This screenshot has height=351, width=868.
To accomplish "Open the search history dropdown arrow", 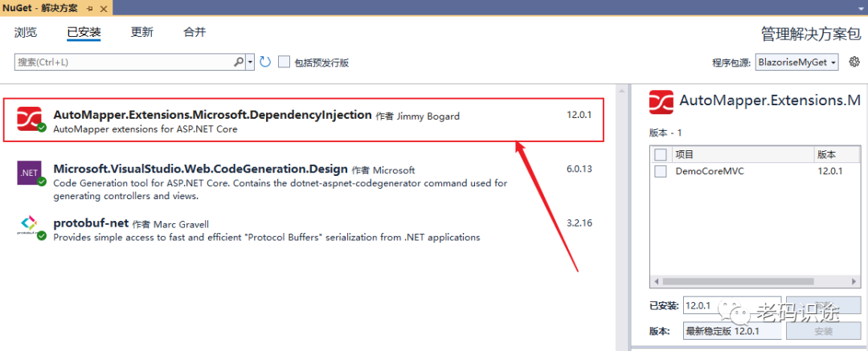I will [250, 62].
